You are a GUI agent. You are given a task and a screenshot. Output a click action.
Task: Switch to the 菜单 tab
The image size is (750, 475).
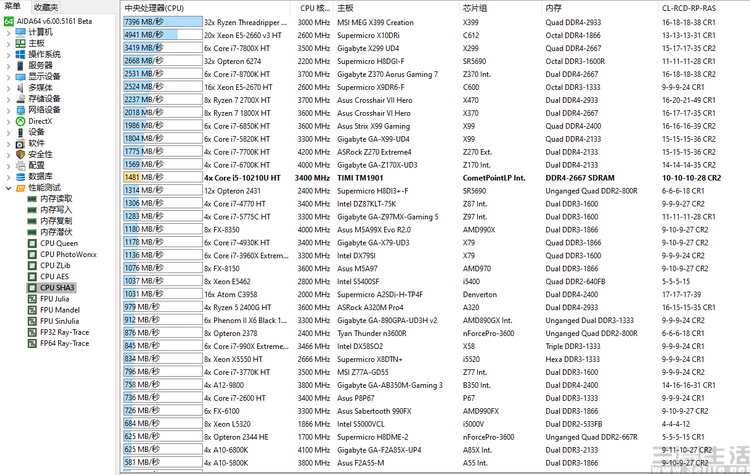point(13,7)
